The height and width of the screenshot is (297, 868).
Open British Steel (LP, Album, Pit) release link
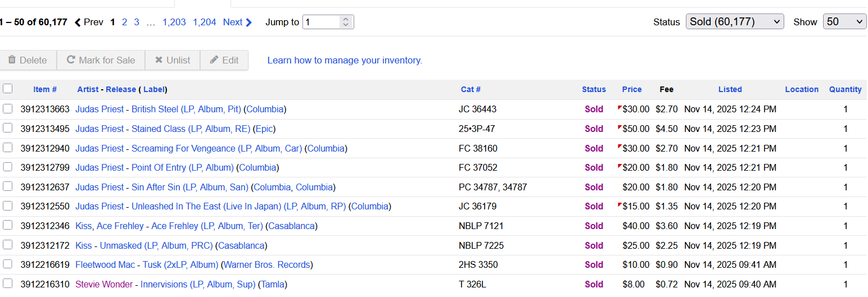tap(186, 109)
